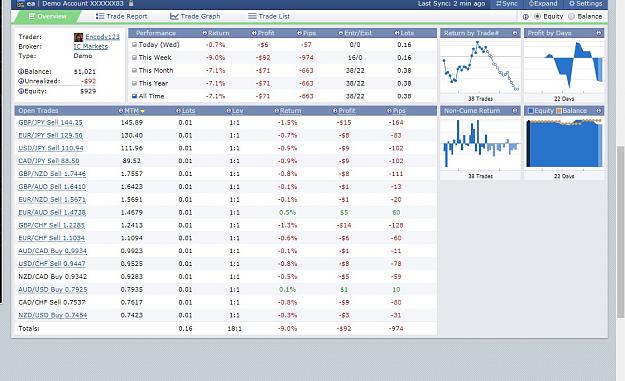
Task: Click the info icon beside Performance Return header
Action: [x=204, y=33]
